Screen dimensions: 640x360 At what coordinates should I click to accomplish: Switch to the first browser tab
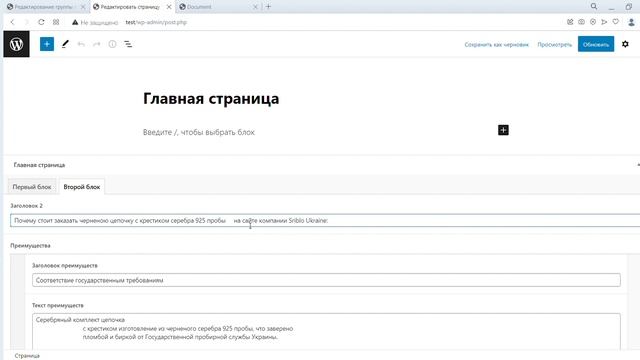point(46,7)
